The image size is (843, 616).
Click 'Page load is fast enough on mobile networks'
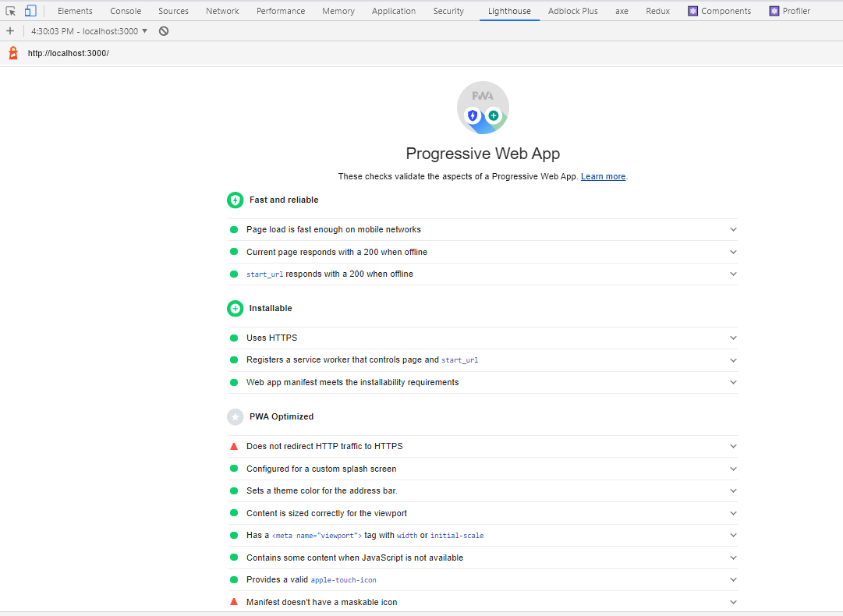tap(333, 229)
